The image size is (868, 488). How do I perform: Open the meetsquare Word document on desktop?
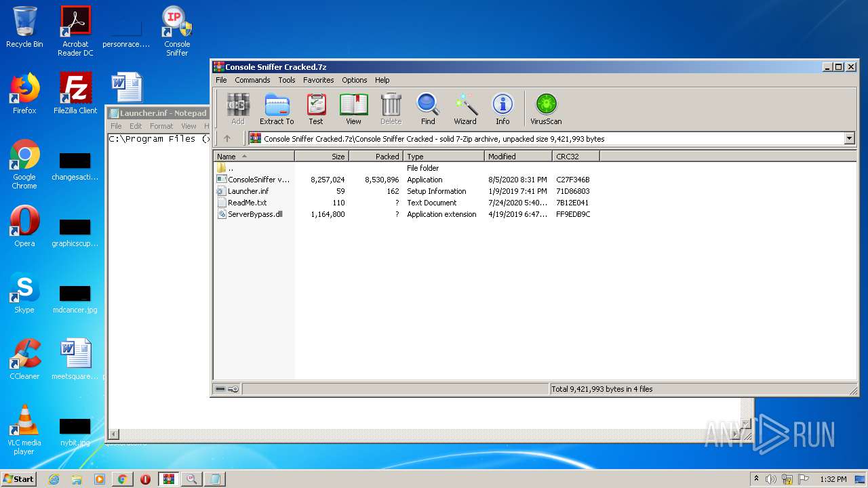(75, 359)
